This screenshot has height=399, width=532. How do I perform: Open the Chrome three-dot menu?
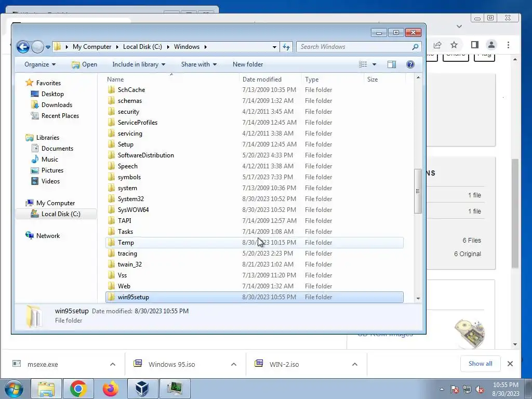508,45
